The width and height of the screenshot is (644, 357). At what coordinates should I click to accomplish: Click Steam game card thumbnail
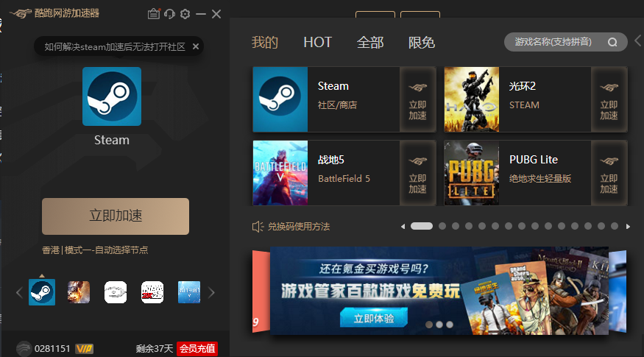(x=280, y=99)
